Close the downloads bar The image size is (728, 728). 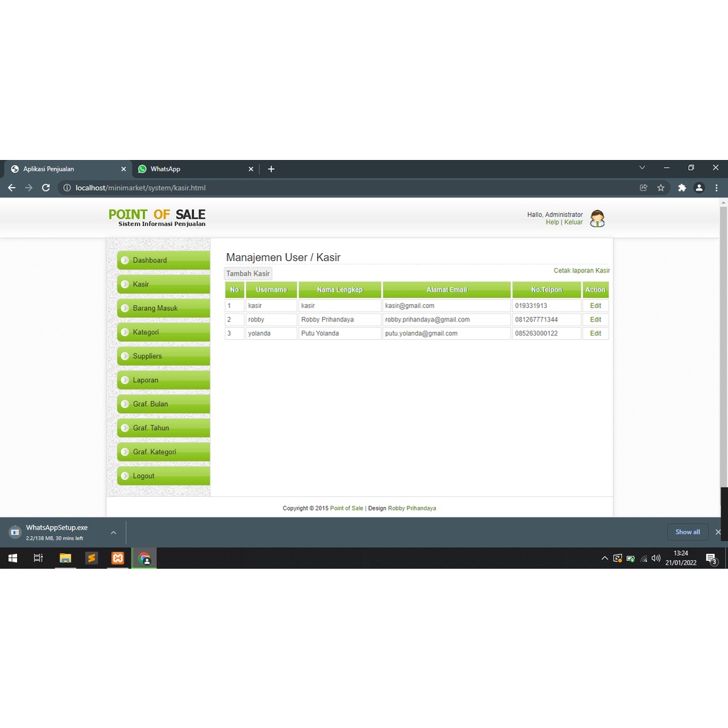pos(718,532)
